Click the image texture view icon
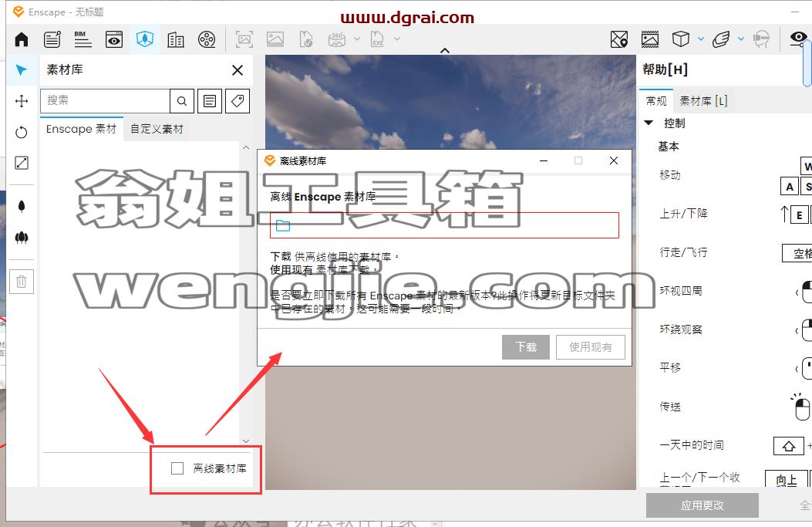 point(650,39)
